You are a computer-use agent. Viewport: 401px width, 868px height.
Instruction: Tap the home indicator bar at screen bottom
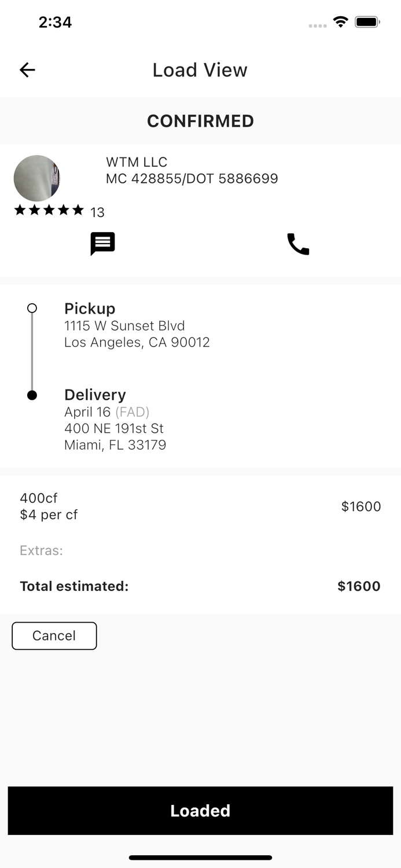click(x=200, y=858)
